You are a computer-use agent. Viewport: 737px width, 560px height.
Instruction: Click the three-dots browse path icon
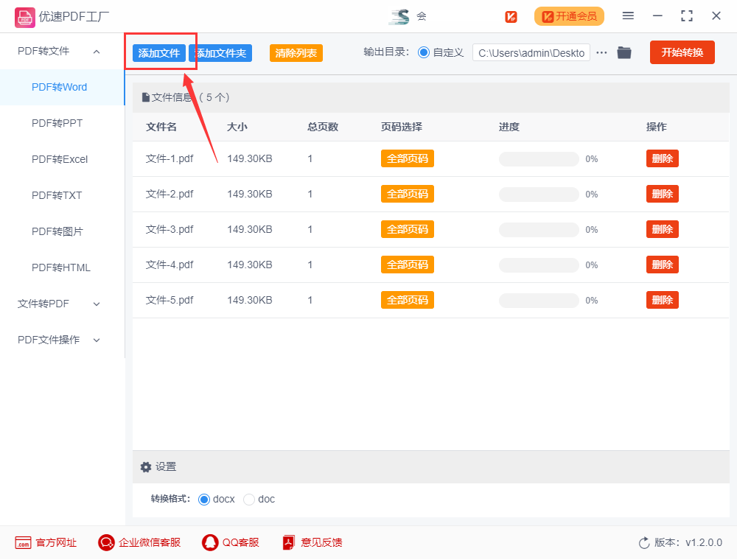601,52
